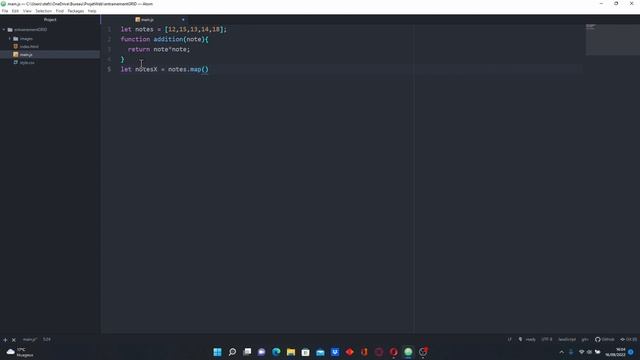Open the Chat app in taskbar
Viewport: 640px width, 360px height.
262,352
